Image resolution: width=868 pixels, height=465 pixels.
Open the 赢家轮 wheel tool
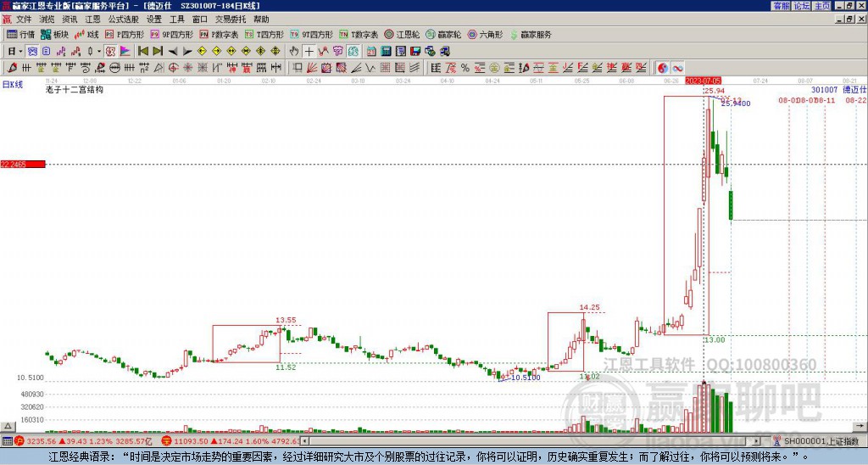443,34
